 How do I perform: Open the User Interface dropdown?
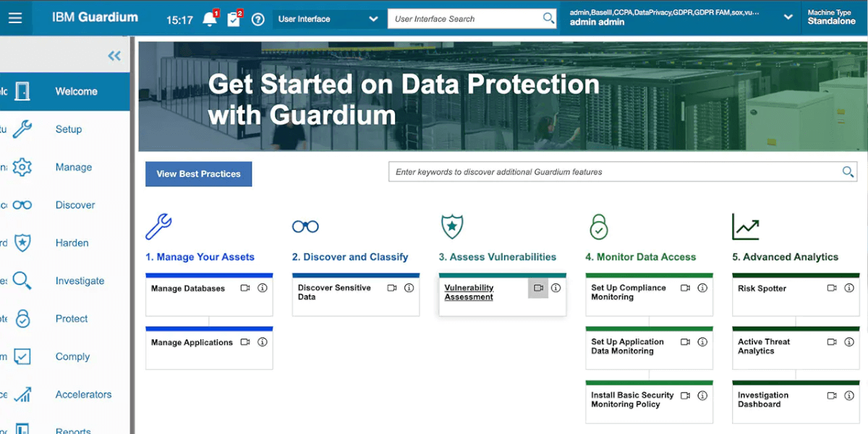[329, 18]
